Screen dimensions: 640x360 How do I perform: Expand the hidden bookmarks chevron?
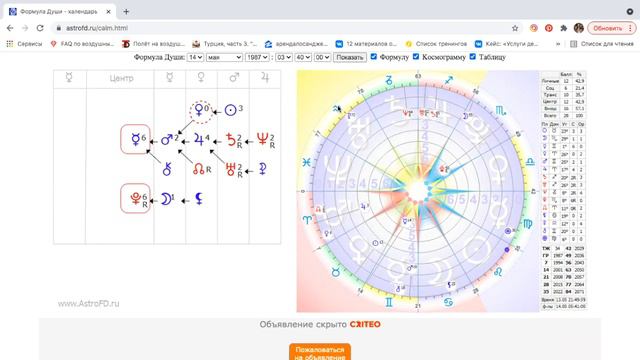558,44
